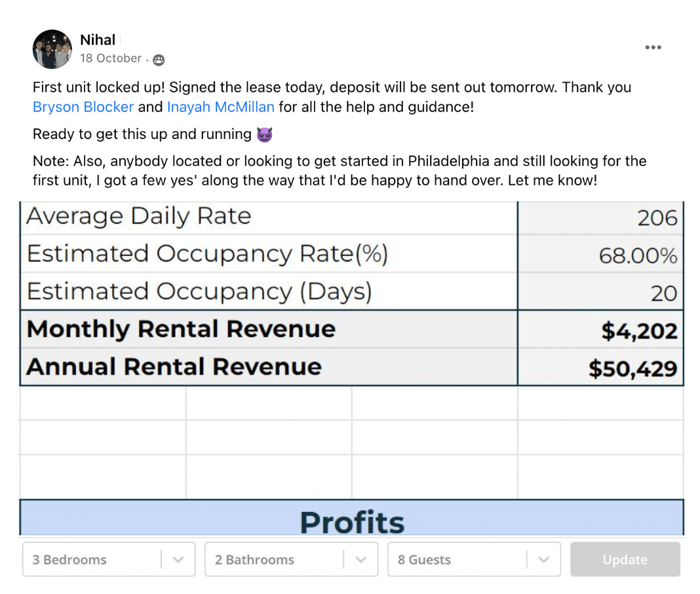The width and height of the screenshot is (700, 594).
Task: Open Nihal's profile picture
Action: [52, 49]
